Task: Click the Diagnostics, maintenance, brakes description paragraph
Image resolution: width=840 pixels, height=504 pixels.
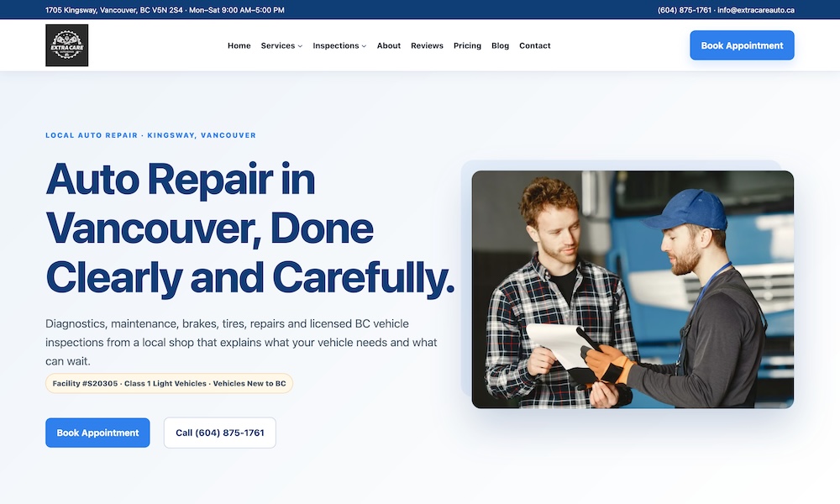Action: [x=241, y=342]
